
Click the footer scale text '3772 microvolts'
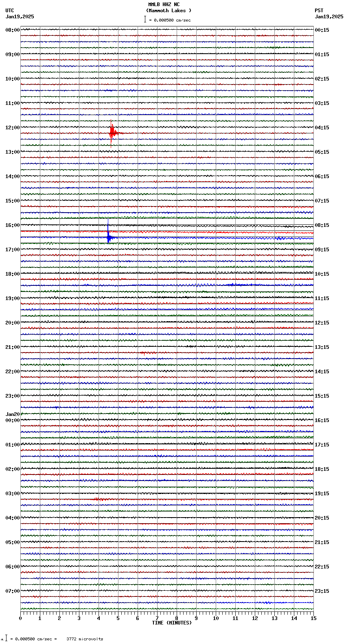tap(85, 639)
